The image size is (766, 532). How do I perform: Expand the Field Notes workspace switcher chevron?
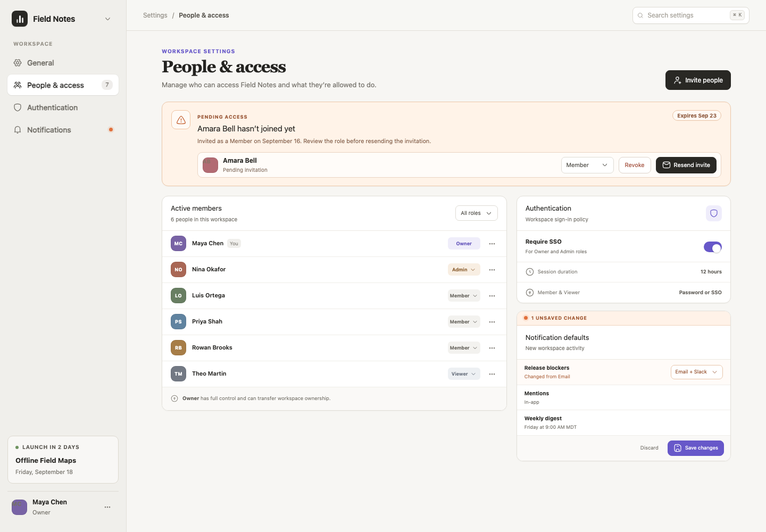pos(107,19)
